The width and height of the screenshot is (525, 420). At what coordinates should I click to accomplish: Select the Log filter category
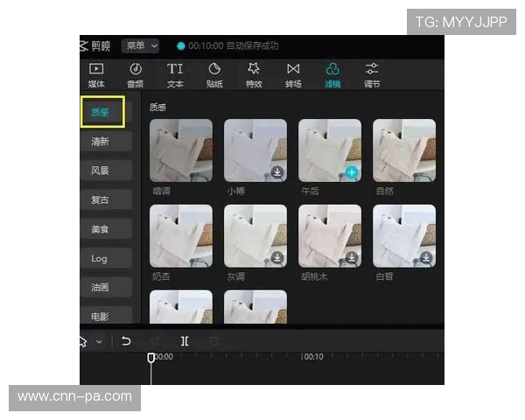[x=107, y=258]
